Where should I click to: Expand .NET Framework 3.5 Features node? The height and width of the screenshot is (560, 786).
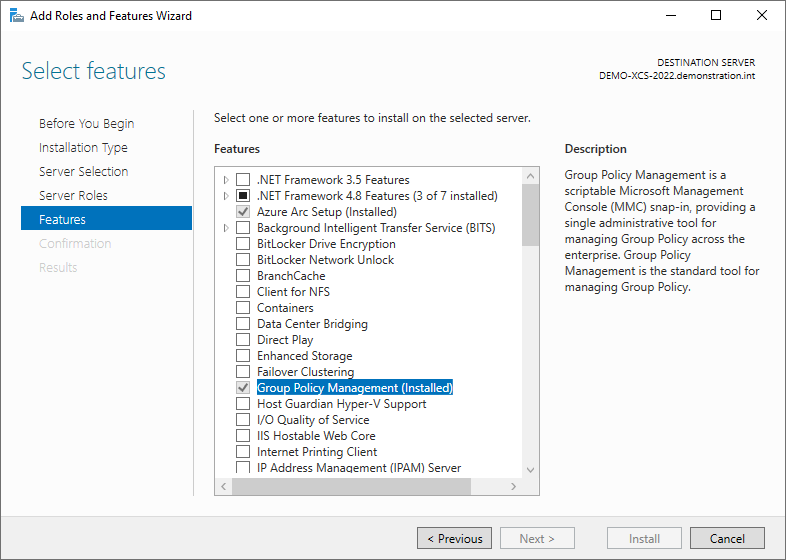pyautogui.click(x=226, y=179)
